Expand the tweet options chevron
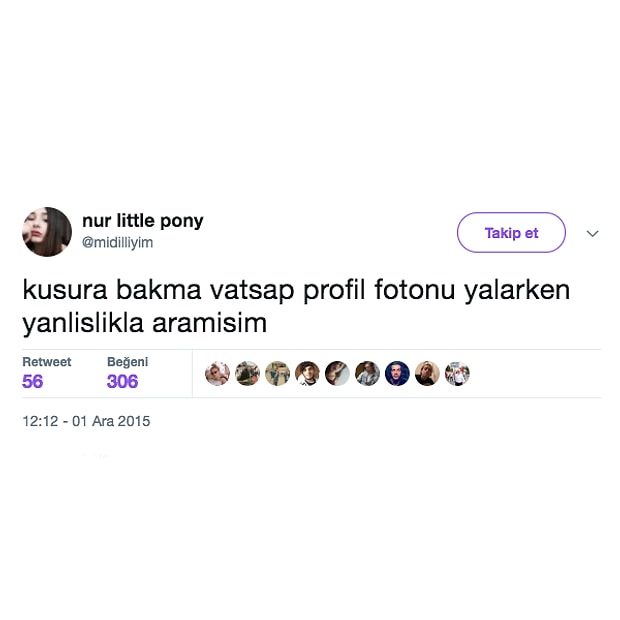Screen dimensions: 620x620 click(x=592, y=233)
